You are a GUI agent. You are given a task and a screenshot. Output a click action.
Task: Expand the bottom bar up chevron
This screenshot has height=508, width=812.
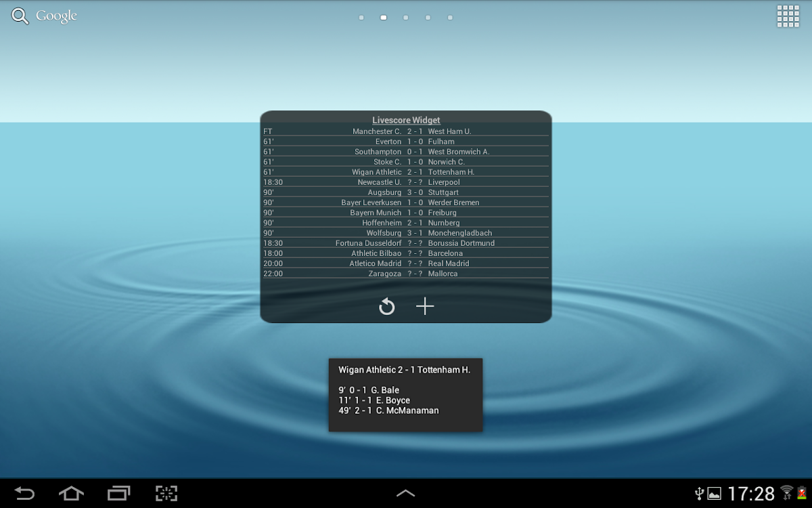[x=405, y=494]
